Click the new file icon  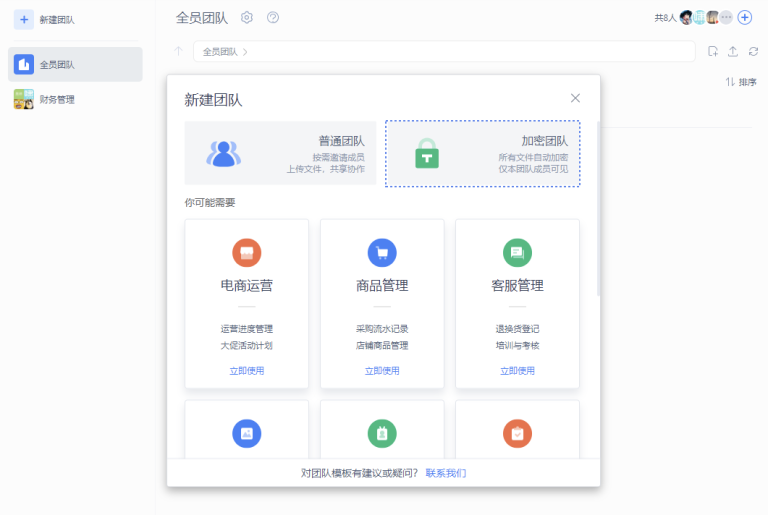pos(712,51)
